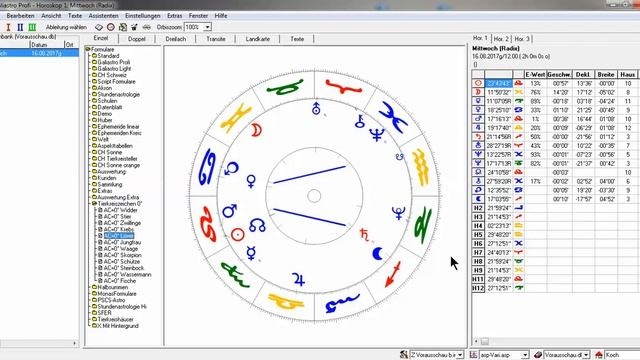The image size is (640, 360).
Task: Click the Koch house system field
Action: pos(622,355)
